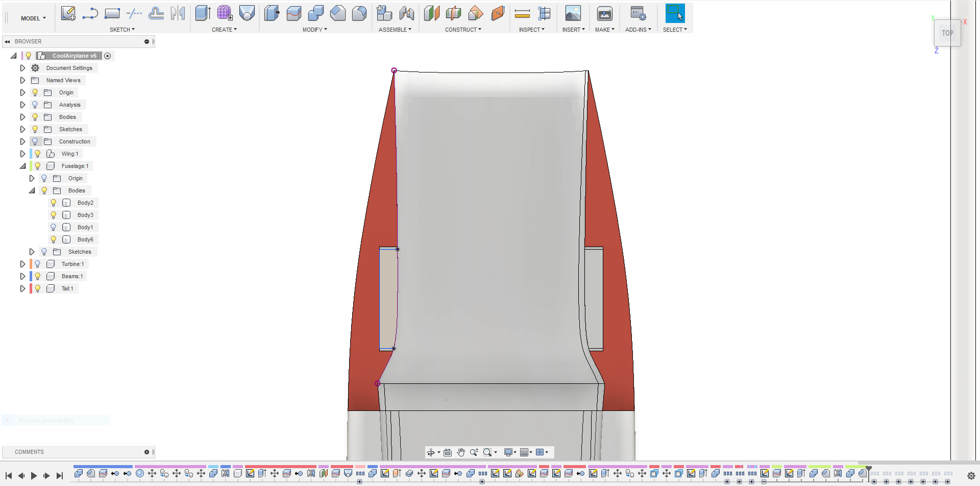Toggle visibility bulb for Body3
The width and height of the screenshot is (980, 486).
[54, 215]
